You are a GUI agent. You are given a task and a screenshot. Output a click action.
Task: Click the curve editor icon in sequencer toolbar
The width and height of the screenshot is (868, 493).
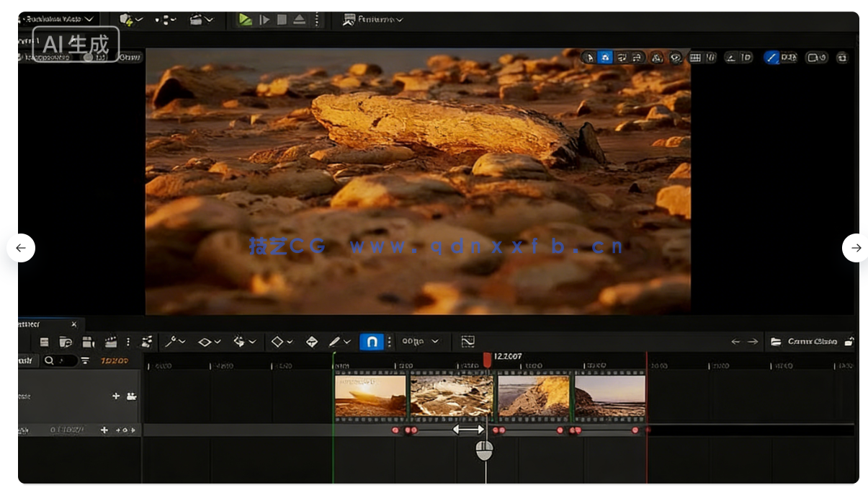(468, 342)
